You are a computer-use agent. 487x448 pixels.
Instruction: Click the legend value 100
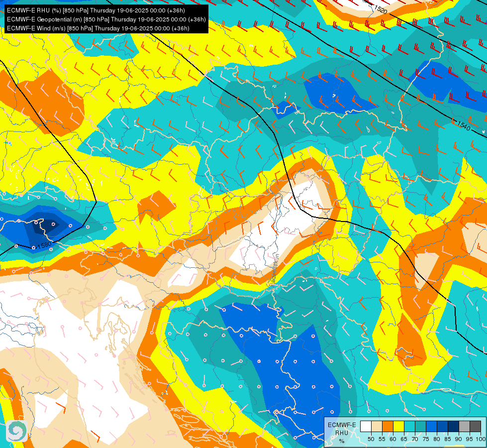click(481, 439)
